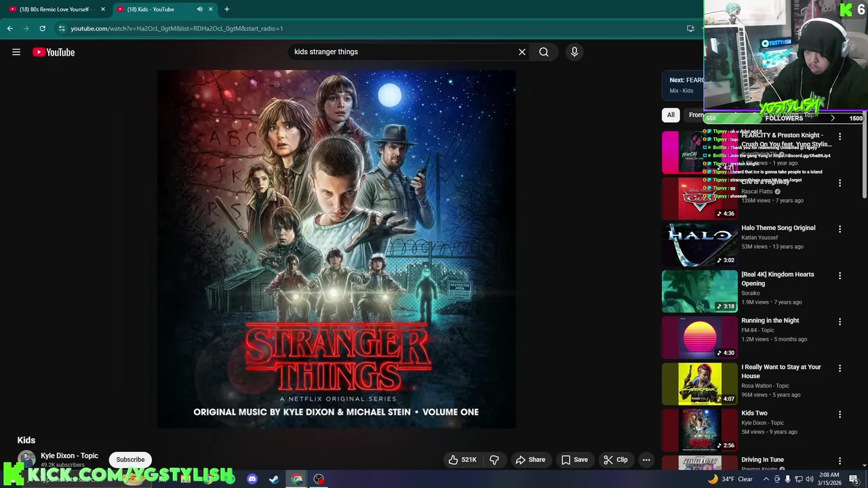Open more actions ellipsis beside Clip
868x488 pixels.
646,460
